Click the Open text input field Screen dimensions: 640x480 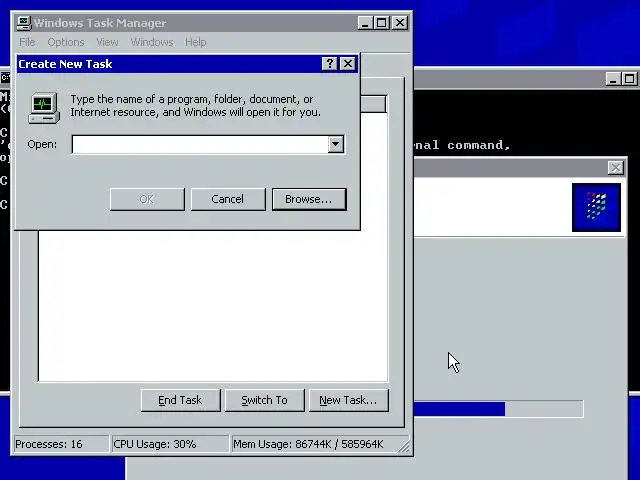pyautogui.click(x=200, y=144)
